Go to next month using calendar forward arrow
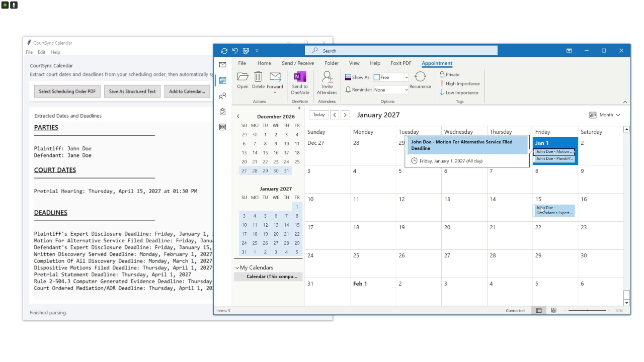The image size is (644, 362). pyautogui.click(x=345, y=115)
